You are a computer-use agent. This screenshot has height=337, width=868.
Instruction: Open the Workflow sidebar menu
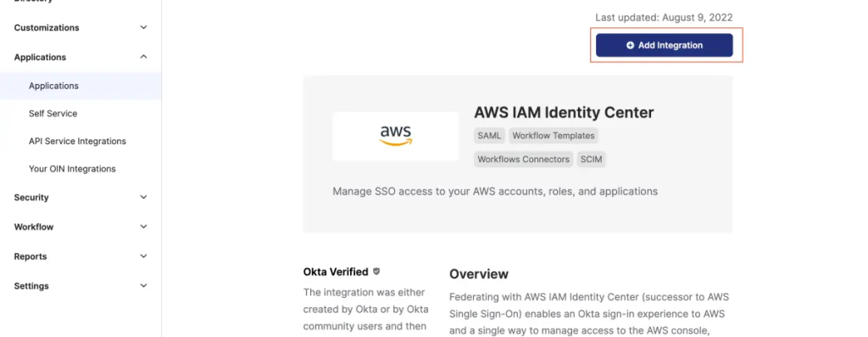(34, 227)
